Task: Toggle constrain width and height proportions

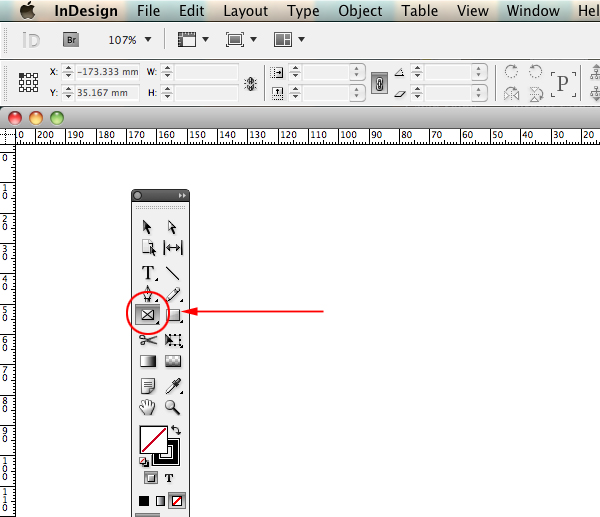Action: coord(251,83)
